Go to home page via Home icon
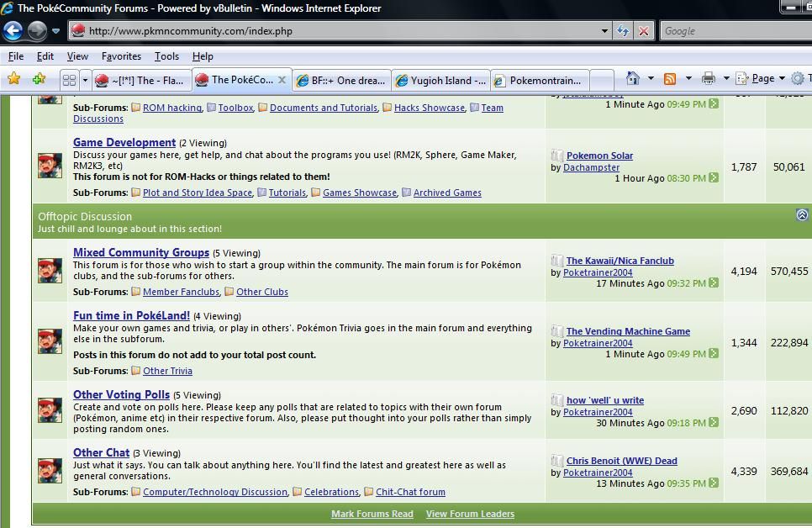Screen dimensions: 812x528 pos(633,78)
